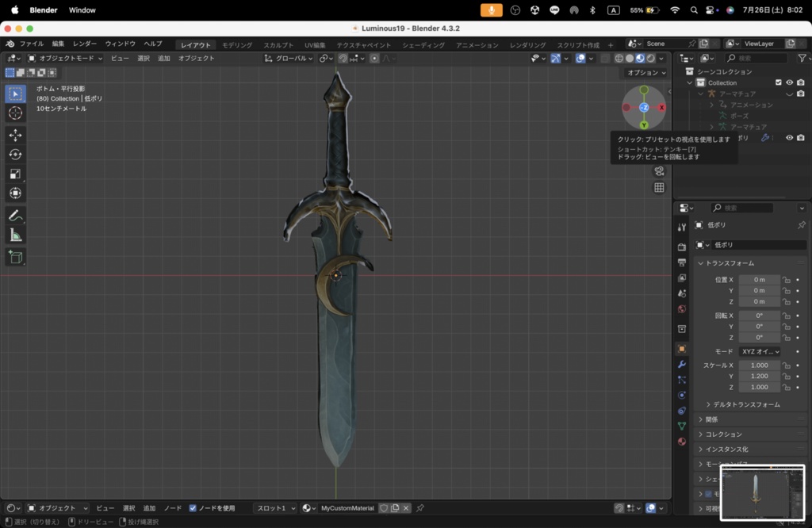Activate the Scale tool
The image size is (812, 528).
[x=15, y=174]
